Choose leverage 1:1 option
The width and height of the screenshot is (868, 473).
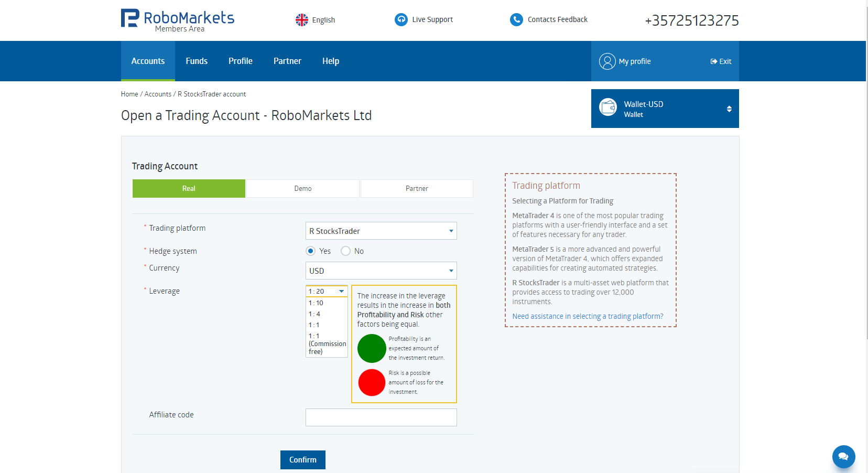pos(327,325)
